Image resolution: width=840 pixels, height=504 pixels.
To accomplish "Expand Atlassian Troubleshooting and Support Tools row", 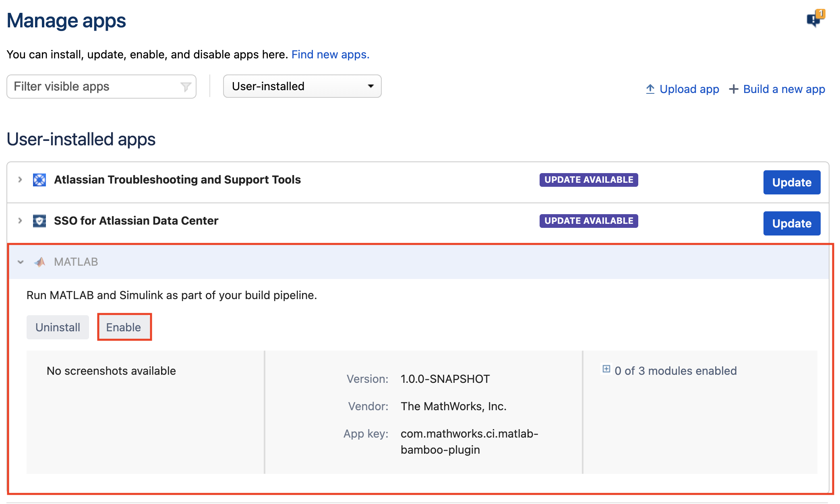I will (x=20, y=180).
